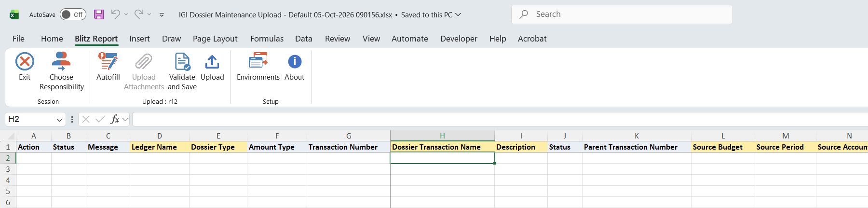Click the Message header cell
Viewport: 868px width, 208px height.
click(108, 147)
